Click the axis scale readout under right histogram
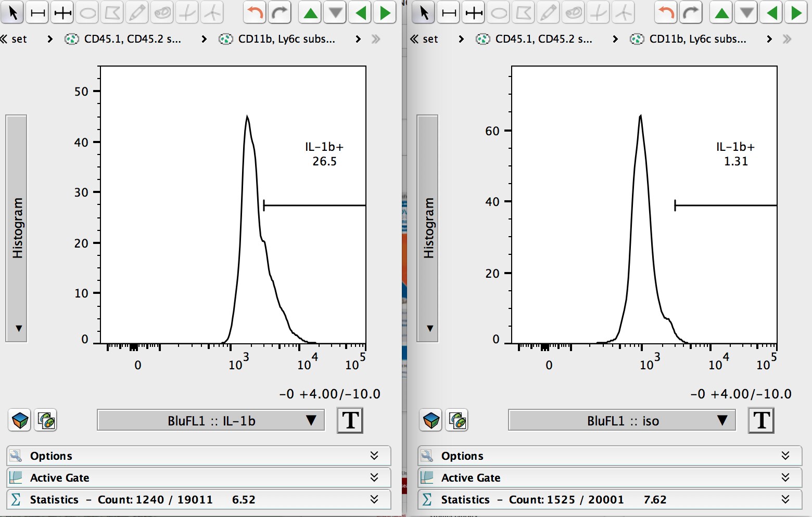812x517 pixels. [x=741, y=394]
